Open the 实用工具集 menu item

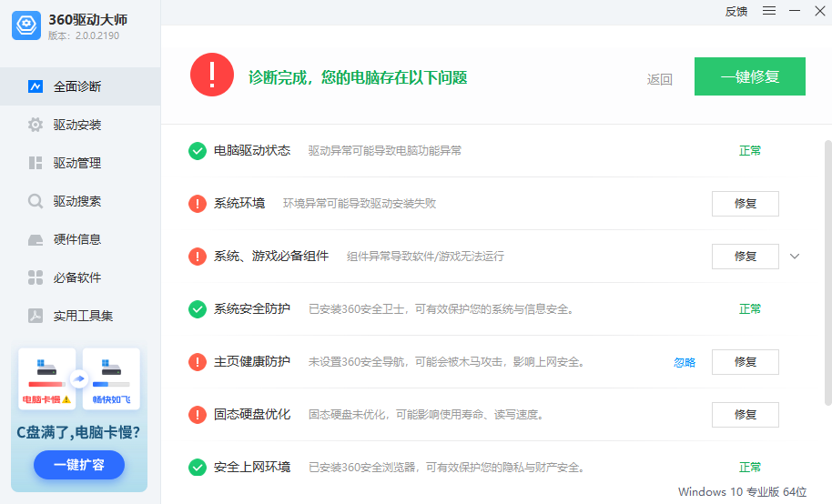tap(80, 316)
